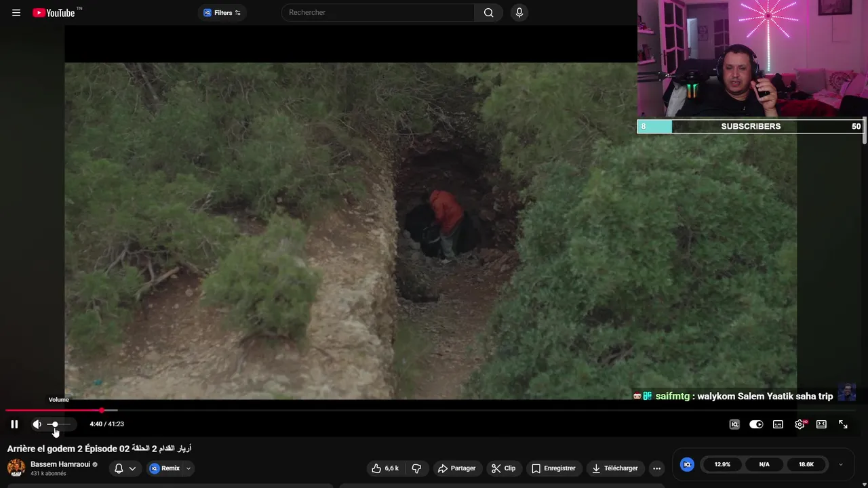This screenshot has width=868, height=488.
Task: Switch to theater mode view
Action: [x=821, y=424]
